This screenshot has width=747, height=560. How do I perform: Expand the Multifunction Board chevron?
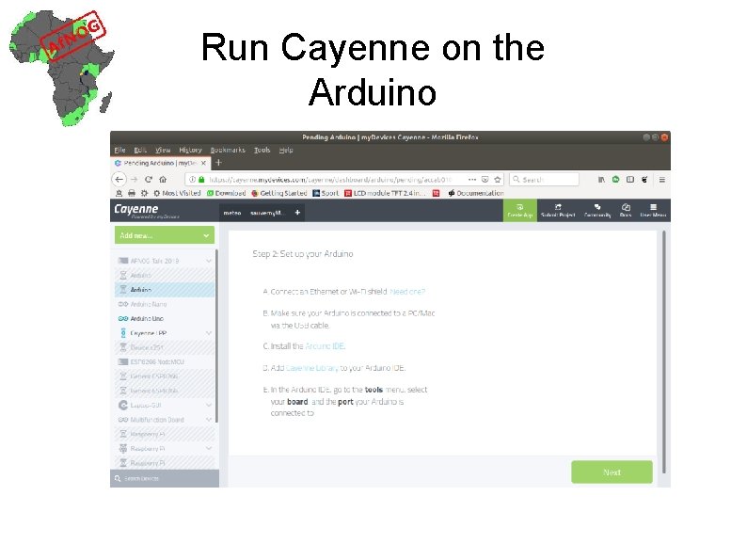208,420
